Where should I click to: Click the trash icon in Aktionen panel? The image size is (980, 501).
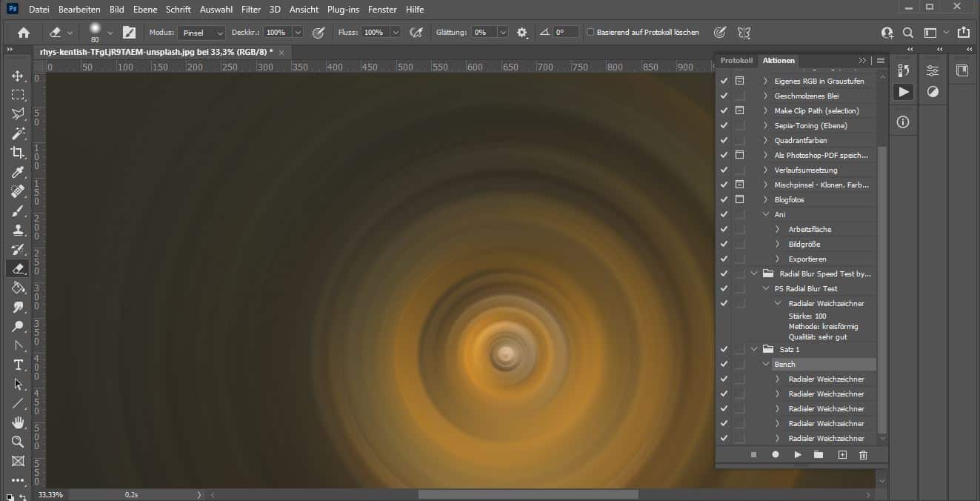(863, 454)
